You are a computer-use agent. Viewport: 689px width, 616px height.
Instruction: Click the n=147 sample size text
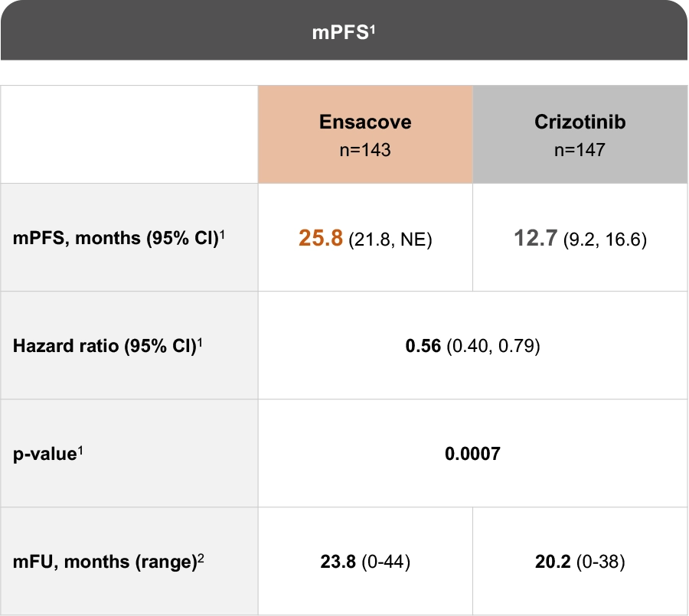580,150
